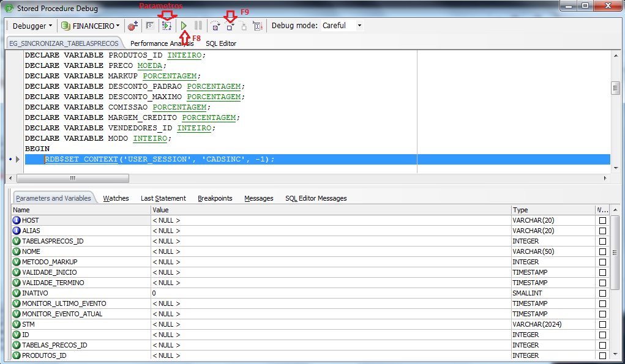The image size is (625, 364).
Task: Open the Last Statement tab
Action: point(163,198)
